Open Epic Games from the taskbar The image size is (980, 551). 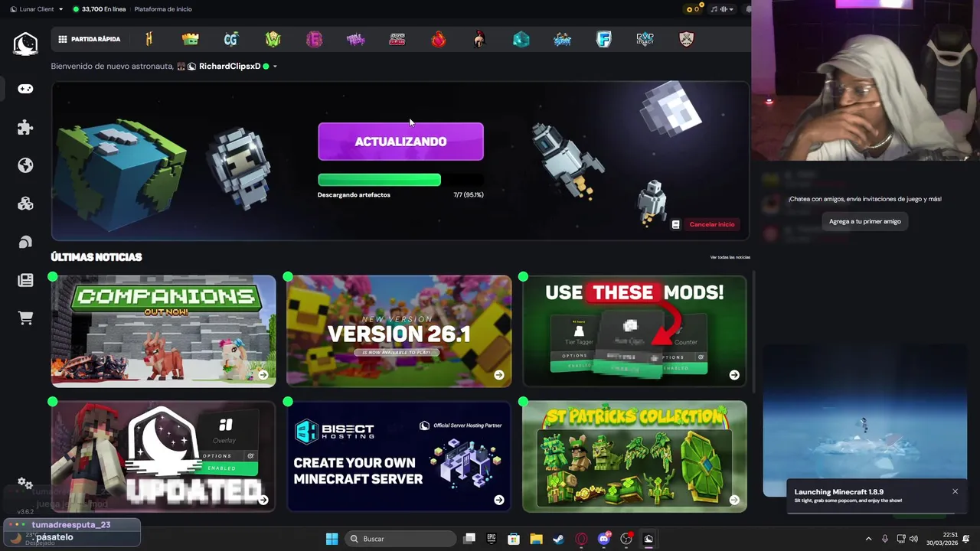[x=492, y=539]
